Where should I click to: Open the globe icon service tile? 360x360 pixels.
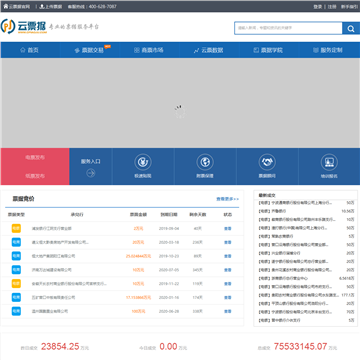(205, 162)
